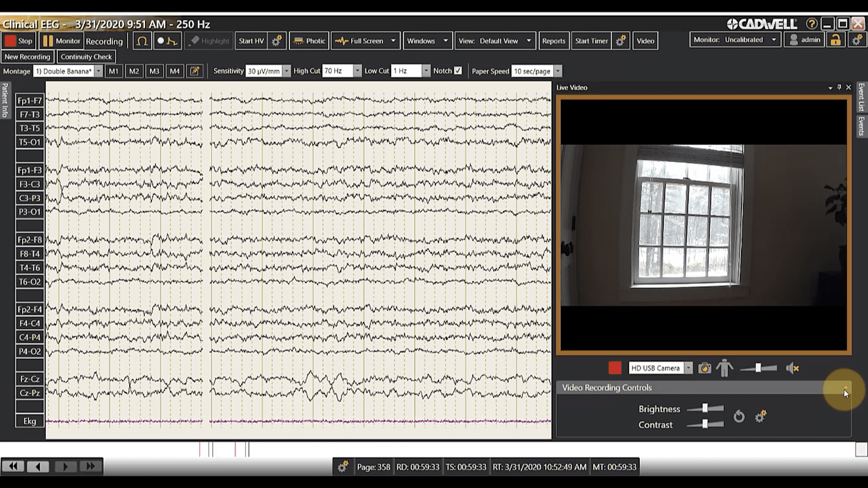Toggle the Monitor pause button

pyautogui.click(x=61, y=41)
